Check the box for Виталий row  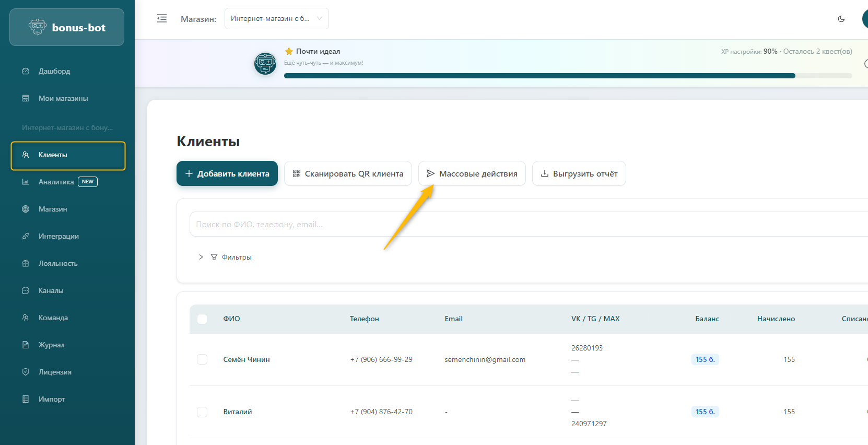coord(202,412)
